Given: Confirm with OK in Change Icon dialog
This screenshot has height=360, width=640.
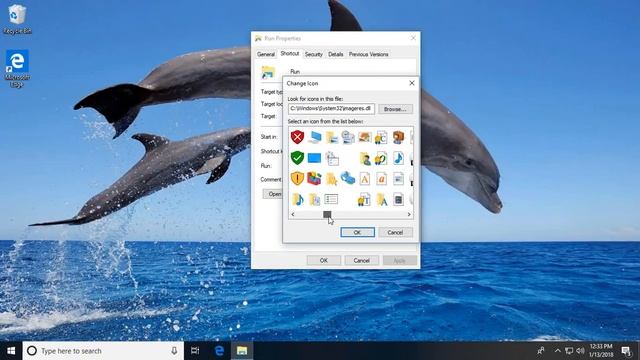Looking at the screenshot, I should coord(357,232).
